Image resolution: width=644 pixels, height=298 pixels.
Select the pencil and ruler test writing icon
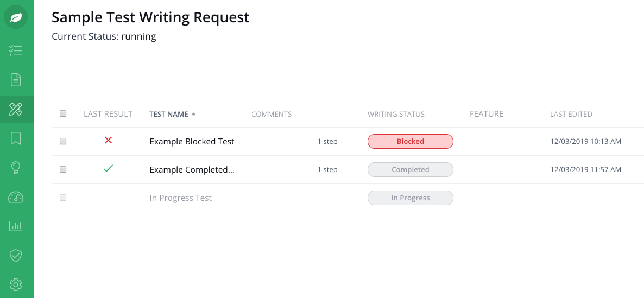tap(16, 109)
